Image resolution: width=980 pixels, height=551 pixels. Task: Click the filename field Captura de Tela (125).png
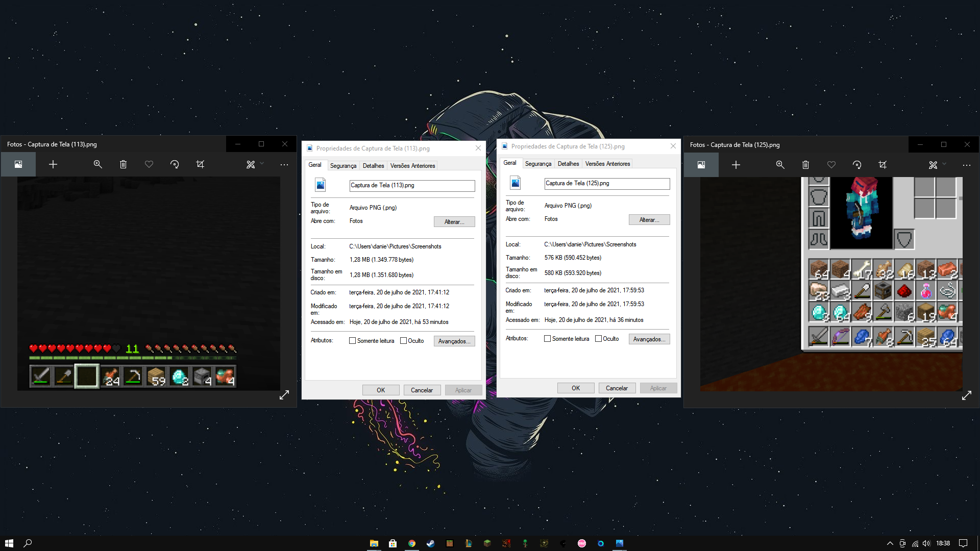coord(606,183)
